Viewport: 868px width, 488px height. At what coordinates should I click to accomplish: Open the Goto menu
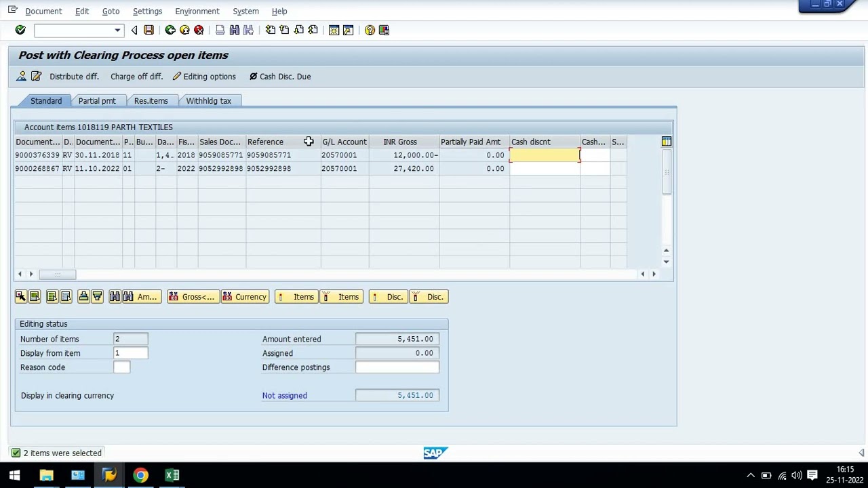tap(111, 12)
